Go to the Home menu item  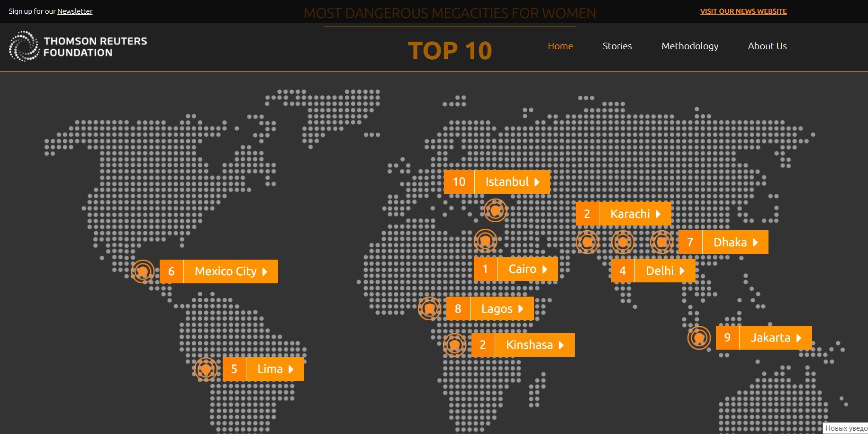coord(560,46)
